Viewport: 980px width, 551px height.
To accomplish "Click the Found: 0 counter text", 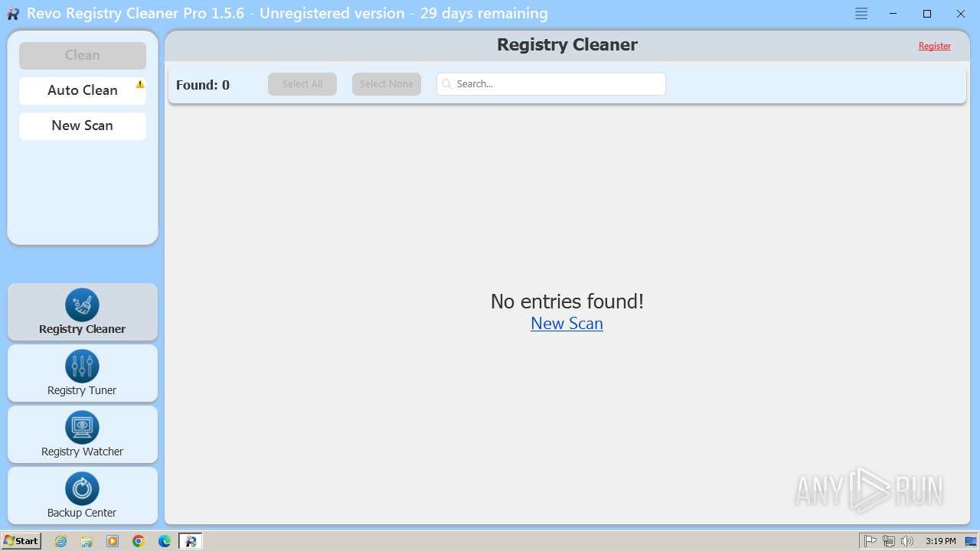I will coord(203,85).
